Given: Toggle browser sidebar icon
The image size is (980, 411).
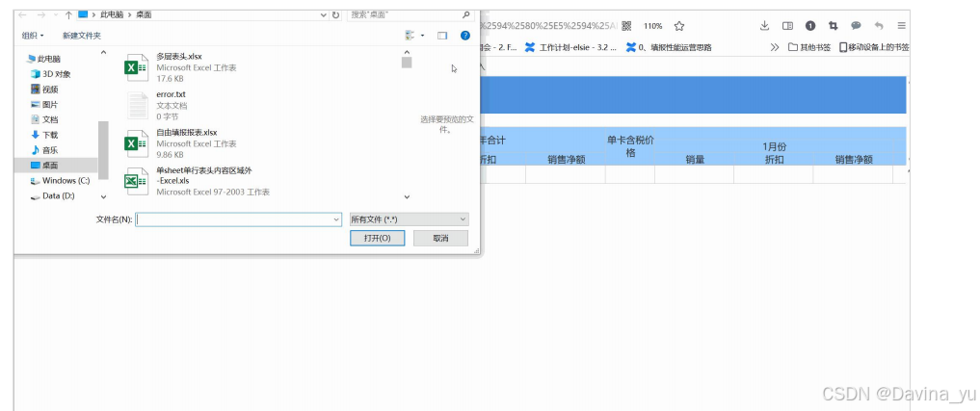Looking at the screenshot, I should point(787,26).
